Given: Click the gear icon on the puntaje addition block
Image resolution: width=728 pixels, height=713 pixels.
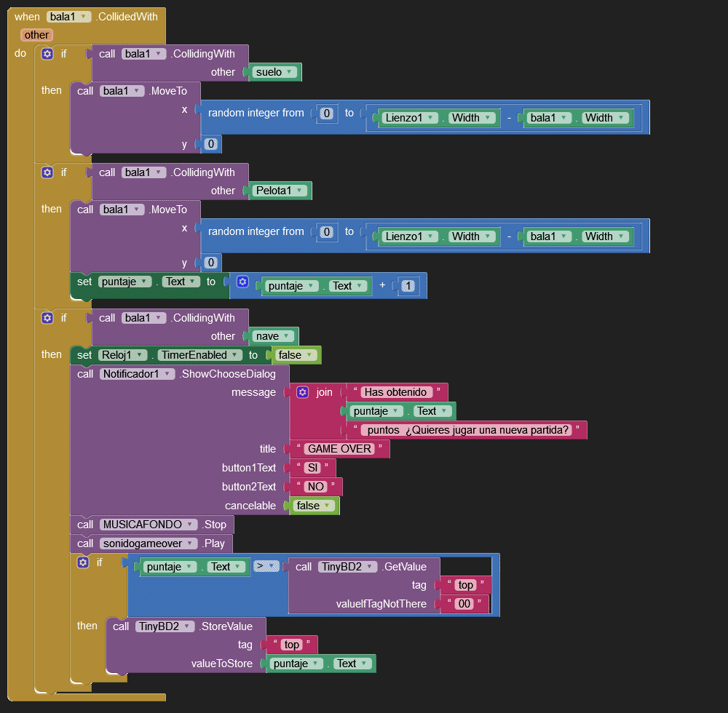Looking at the screenshot, I should pos(242,282).
